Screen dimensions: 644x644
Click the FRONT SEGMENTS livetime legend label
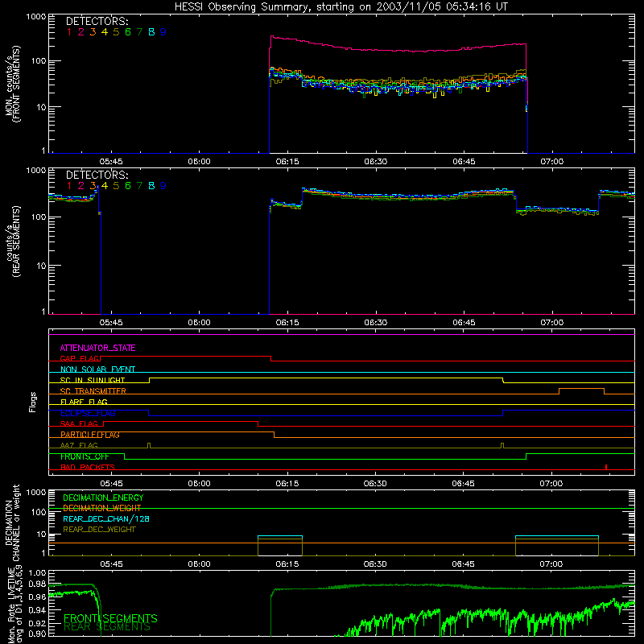110,618
